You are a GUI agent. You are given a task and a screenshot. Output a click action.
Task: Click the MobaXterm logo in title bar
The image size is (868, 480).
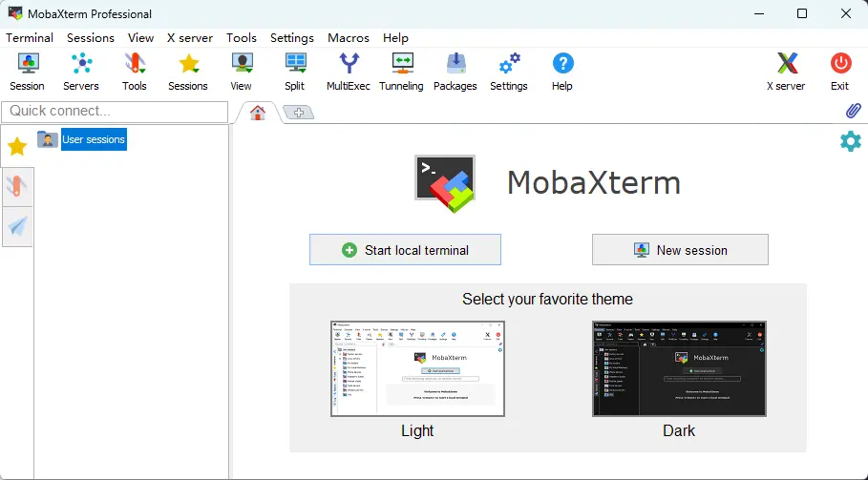point(15,13)
